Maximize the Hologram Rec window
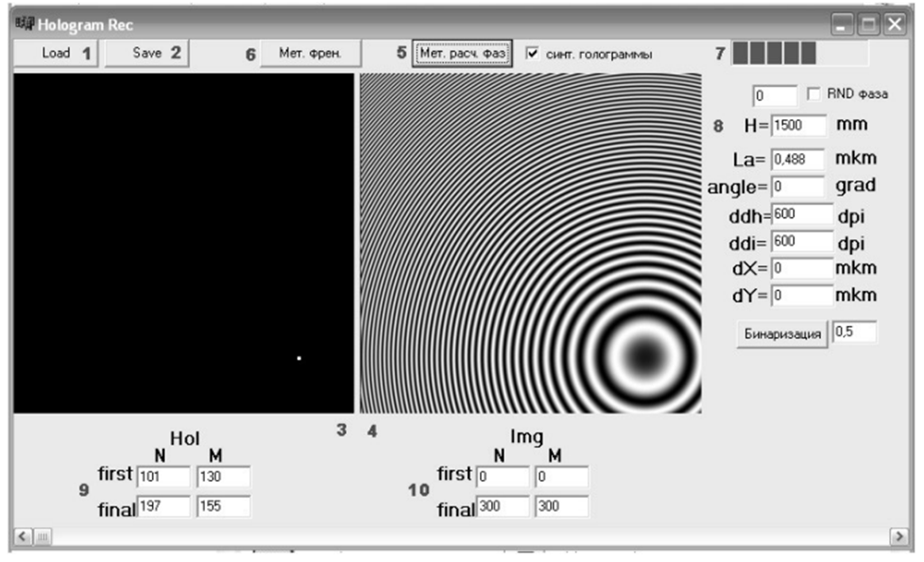 point(868,25)
